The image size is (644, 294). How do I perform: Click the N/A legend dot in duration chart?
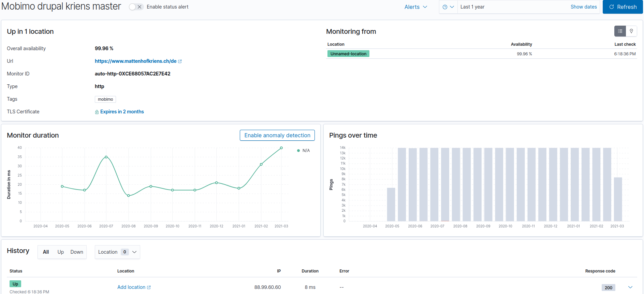coord(298,151)
